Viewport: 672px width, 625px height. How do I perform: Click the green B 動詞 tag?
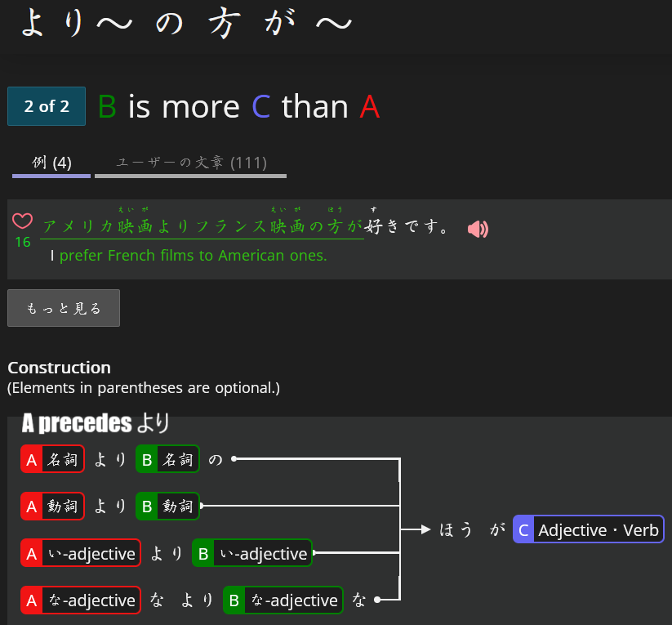pyautogui.click(x=167, y=507)
